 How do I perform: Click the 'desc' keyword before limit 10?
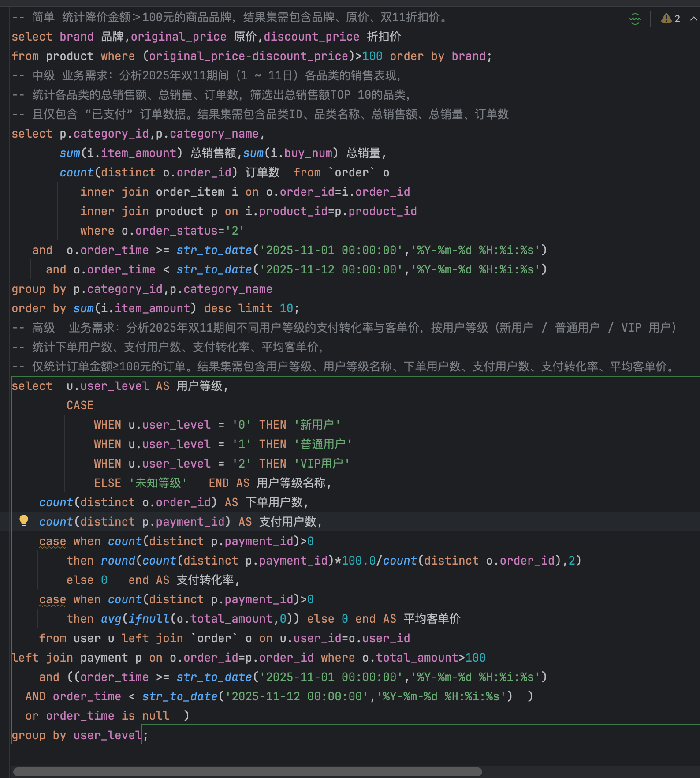coord(217,308)
